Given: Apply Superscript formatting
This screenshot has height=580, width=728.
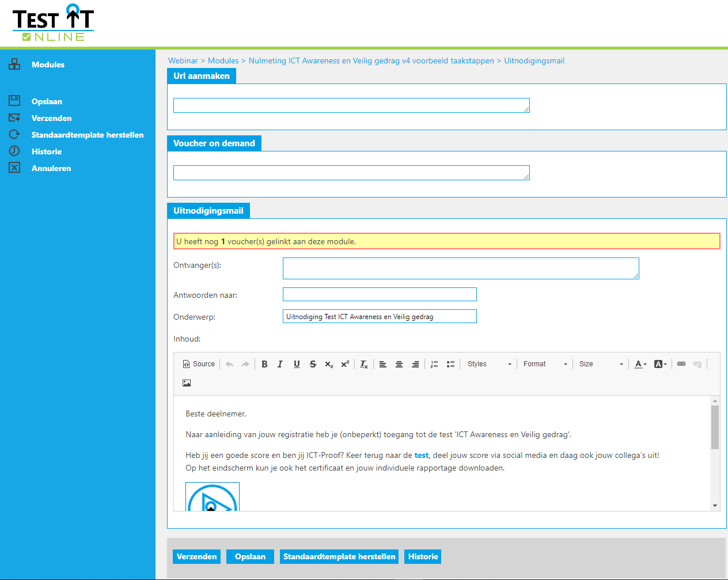Looking at the screenshot, I should coord(345,364).
